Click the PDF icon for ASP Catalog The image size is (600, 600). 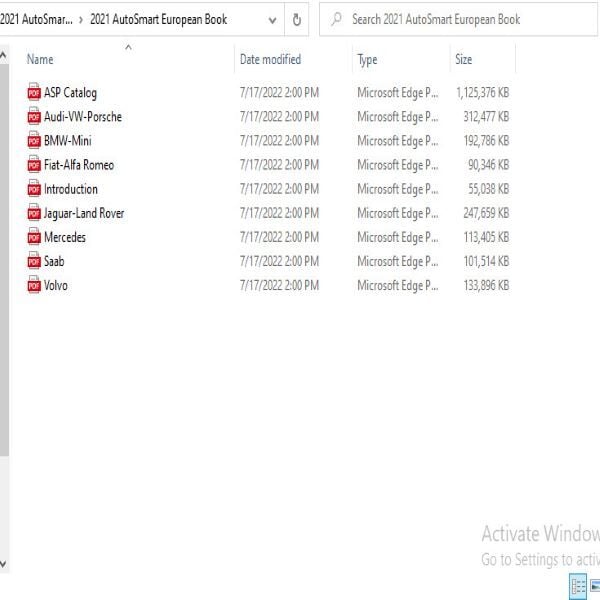click(x=34, y=92)
